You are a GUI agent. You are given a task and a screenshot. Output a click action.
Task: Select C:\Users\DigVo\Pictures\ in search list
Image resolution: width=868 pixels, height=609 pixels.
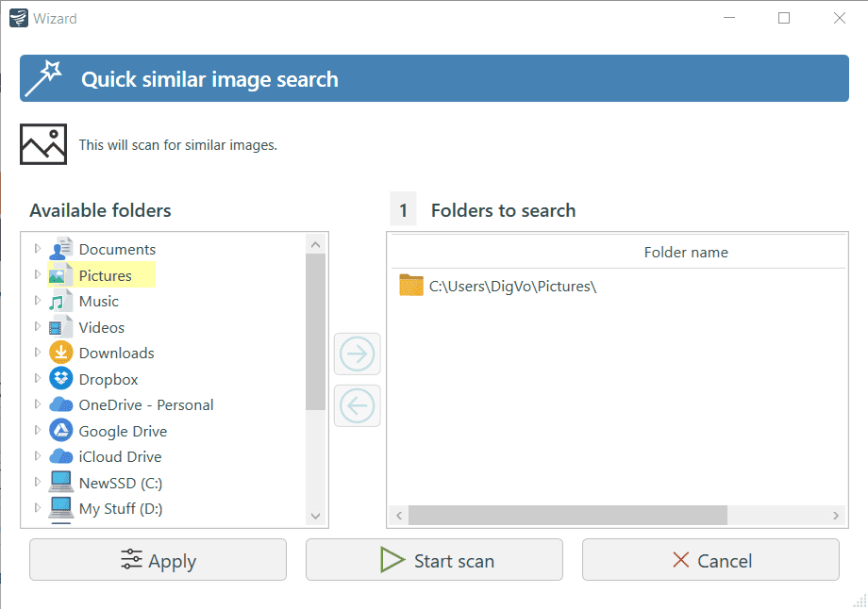(512, 286)
